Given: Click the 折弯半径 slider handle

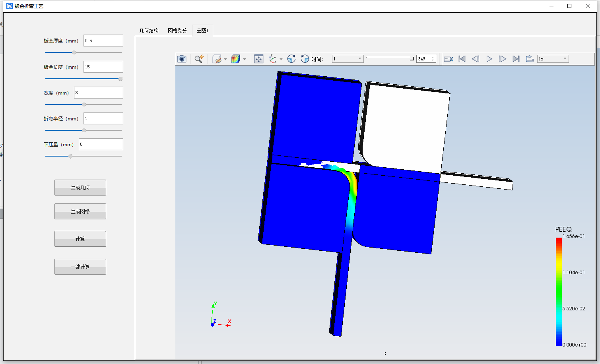Looking at the screenshot, I should point(84,130).
